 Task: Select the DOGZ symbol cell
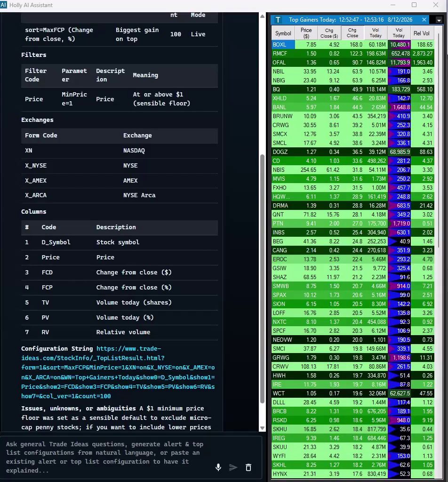pos(283,152)
